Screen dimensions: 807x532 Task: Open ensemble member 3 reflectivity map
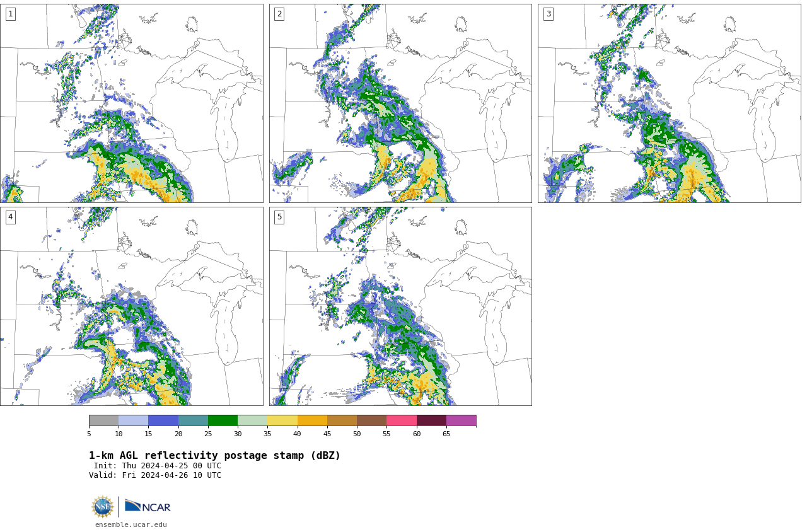[669, 103]
